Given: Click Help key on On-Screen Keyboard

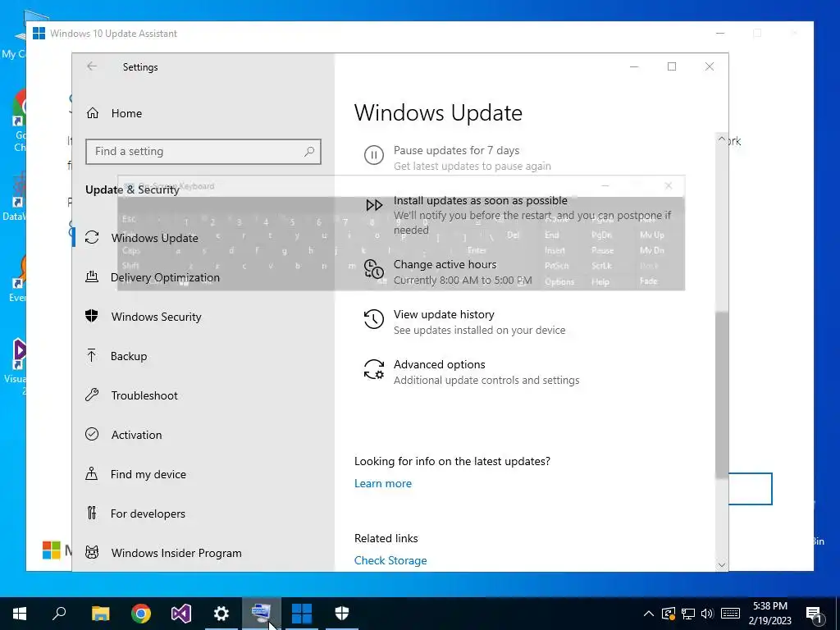Looking at the screenshot, I should 600,281.
